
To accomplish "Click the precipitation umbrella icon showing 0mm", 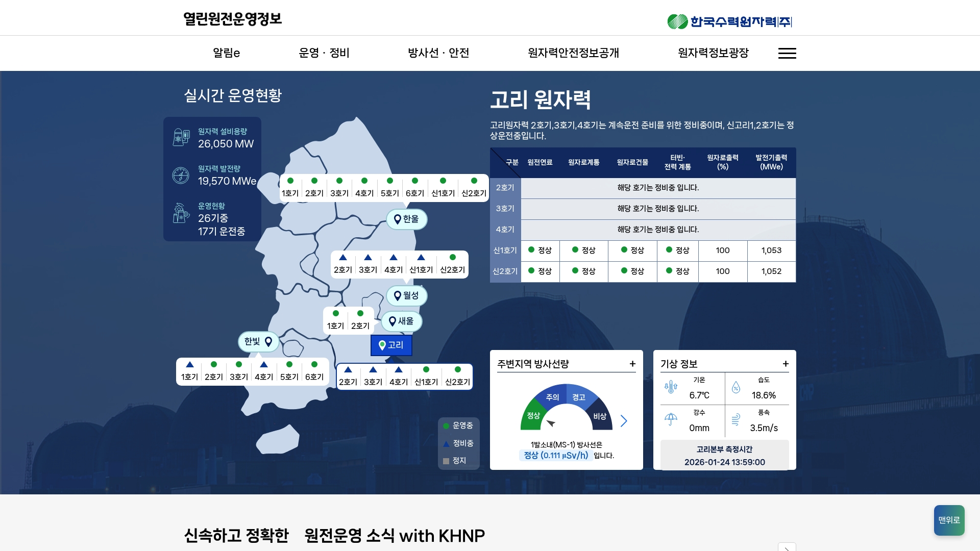I will (671, 420).
